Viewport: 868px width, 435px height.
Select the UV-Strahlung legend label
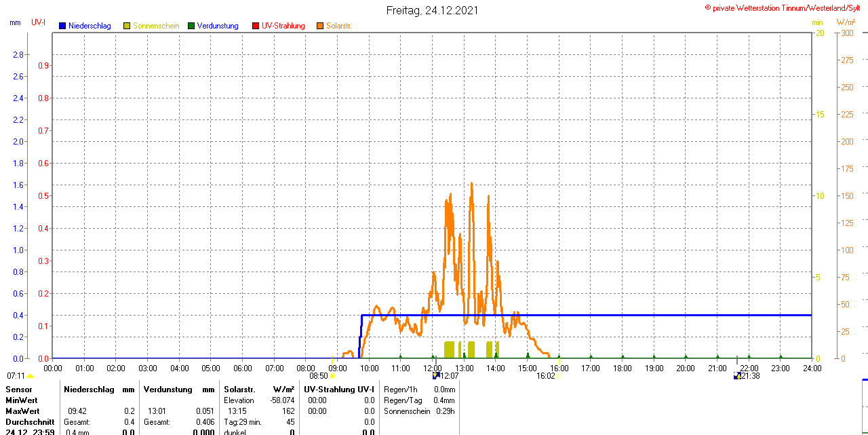[x=283, y=26]
